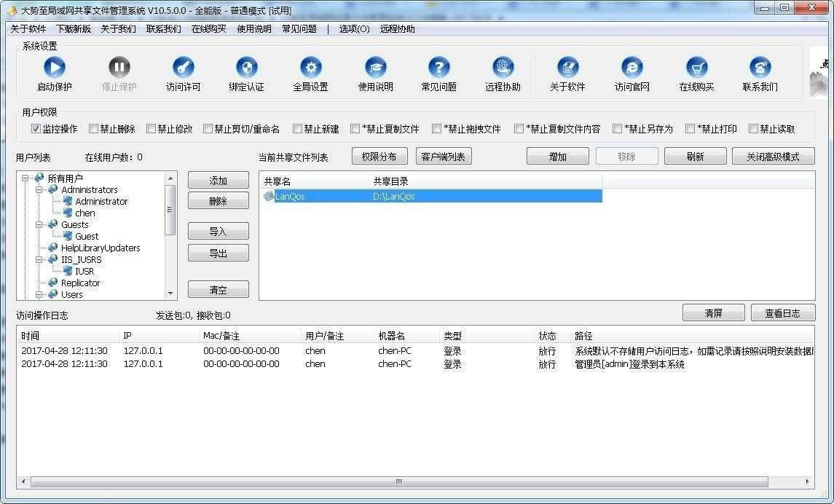Click the 访问官网 browser icon
Viewport: 834px width, 504px height.
click(x=632, y=68)
